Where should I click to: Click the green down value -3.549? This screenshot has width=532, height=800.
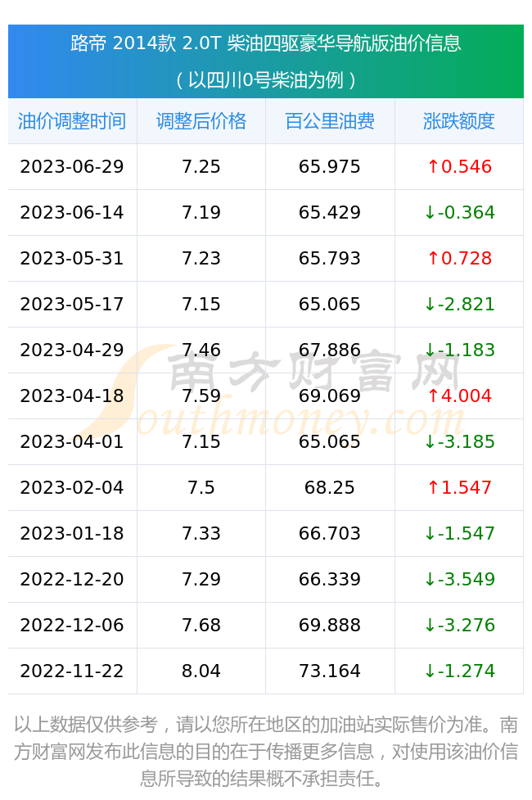tap(460, 580)
